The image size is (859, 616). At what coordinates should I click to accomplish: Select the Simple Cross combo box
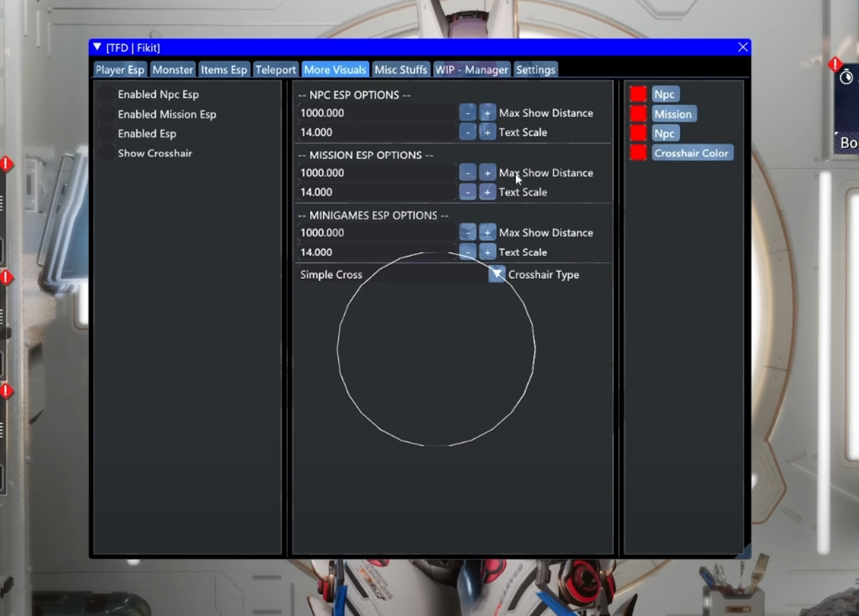click(392, 274)
